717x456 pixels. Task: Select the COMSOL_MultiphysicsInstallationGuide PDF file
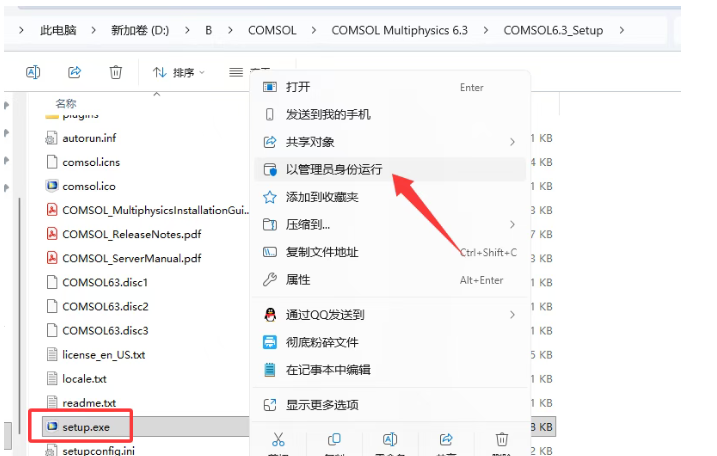[x=155, y=210]
